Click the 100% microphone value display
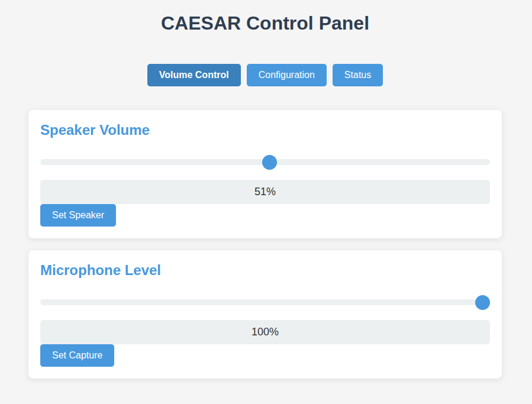Screen dimensions: 532x404 click(x=265, y=332)
